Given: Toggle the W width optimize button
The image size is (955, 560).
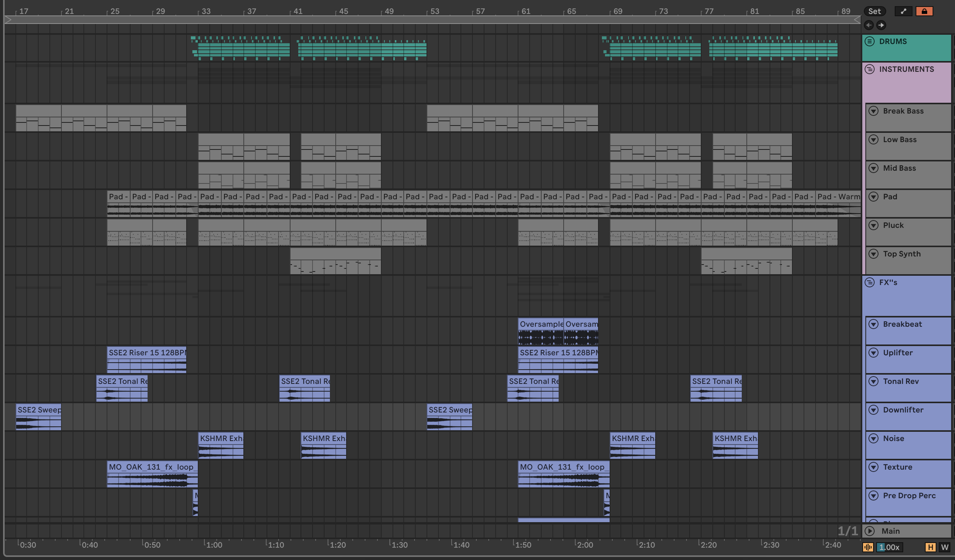Looking at the screenshot, I should tap(945, 547).
